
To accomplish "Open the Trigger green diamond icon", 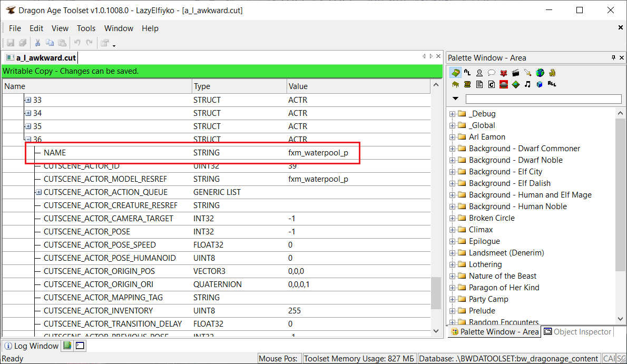I will coord(515,84).
